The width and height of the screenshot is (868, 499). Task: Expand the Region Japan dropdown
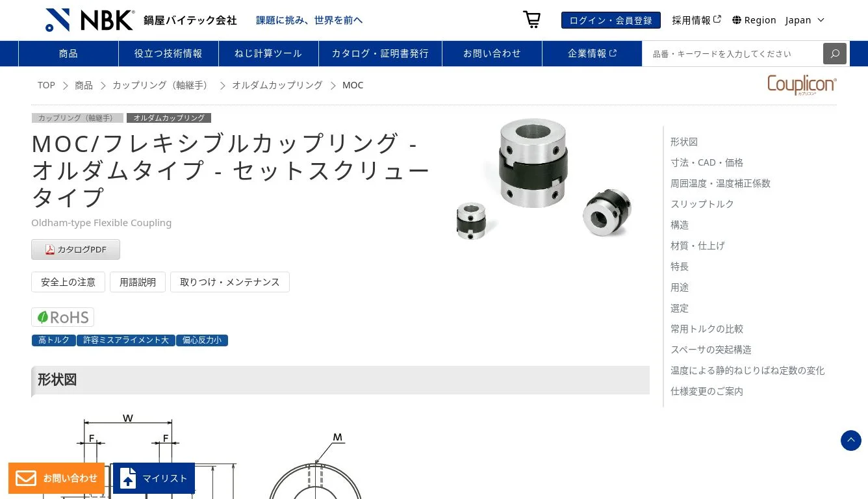(778, 20)
